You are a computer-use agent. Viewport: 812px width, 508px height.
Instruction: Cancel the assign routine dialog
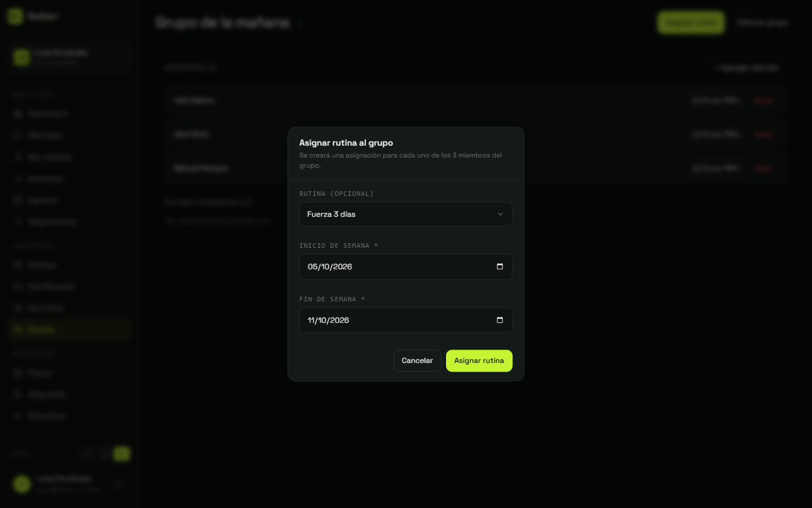417,361
